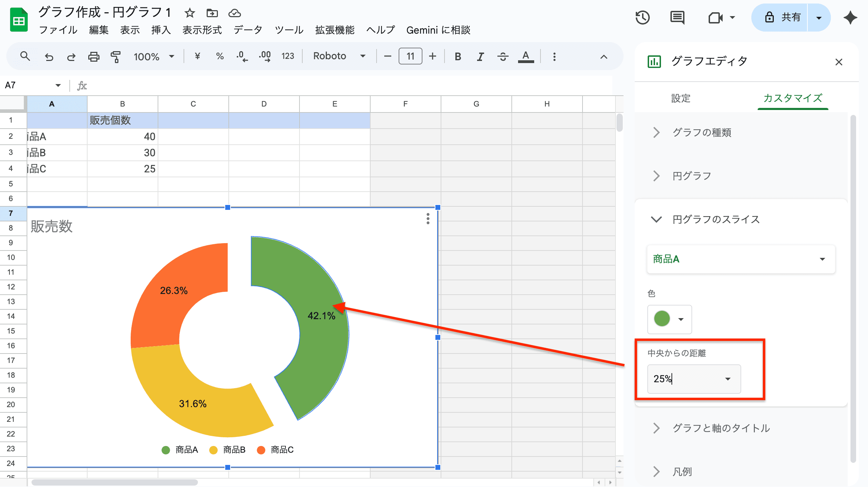Image resolution: width=868 pixels, height=487 pixels.
Task: Switch to the 設定 tab
Action: coord(681,98)
